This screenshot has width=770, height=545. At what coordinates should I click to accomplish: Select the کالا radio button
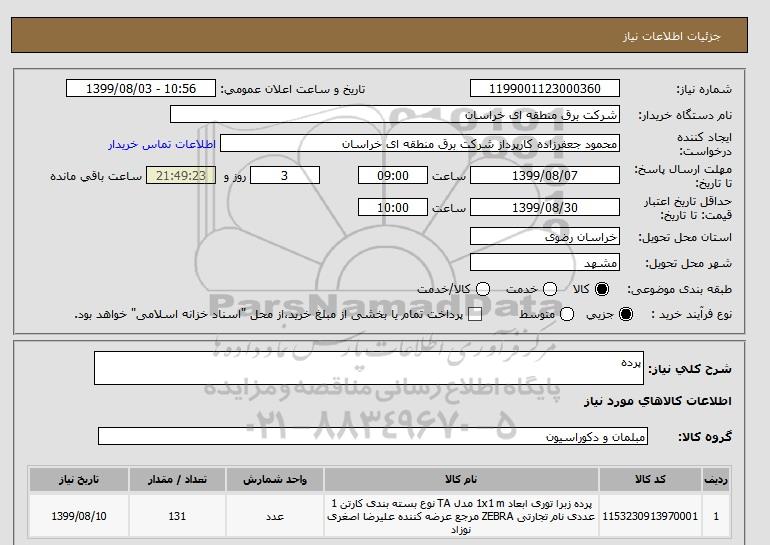[602, 289]
